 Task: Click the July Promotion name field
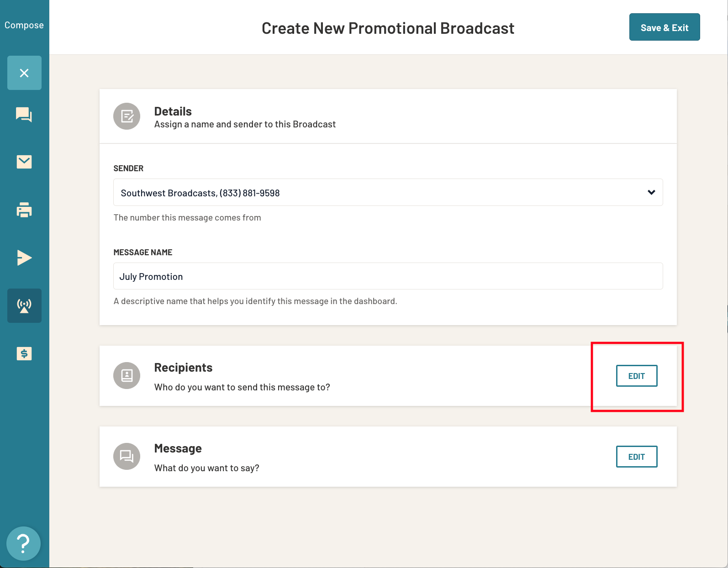pyautogui.click(x=388, y=276)
